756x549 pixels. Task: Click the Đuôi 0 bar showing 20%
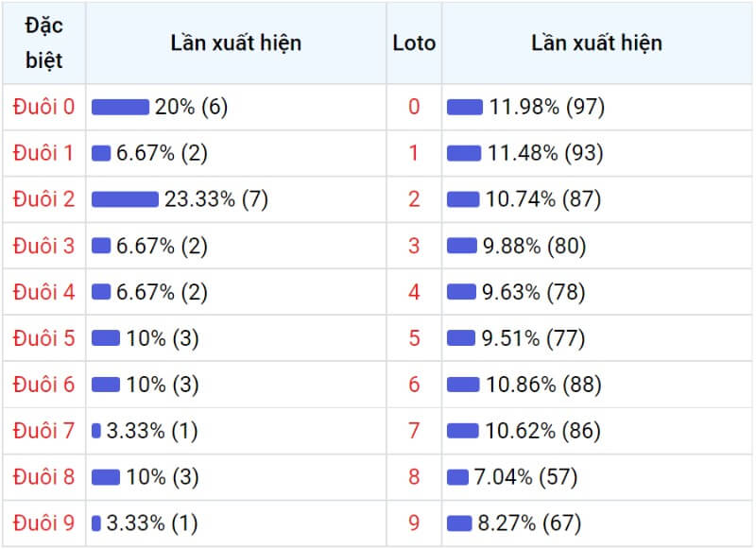pos(121,107)
